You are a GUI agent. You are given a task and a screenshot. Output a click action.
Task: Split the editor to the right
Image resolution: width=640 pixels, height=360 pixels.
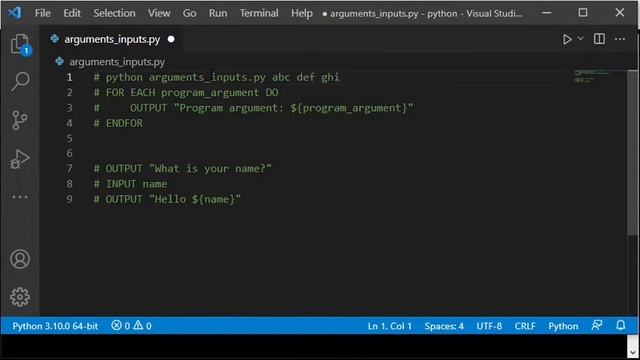click(x=599, y=39)
